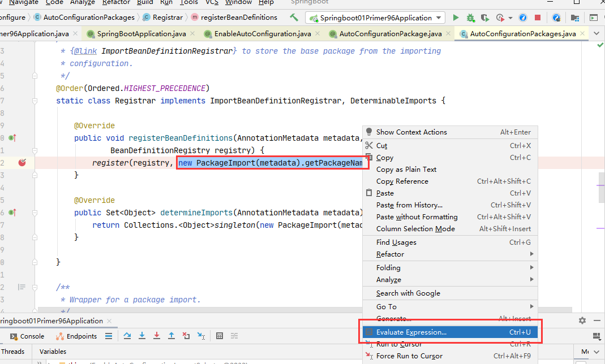The image size is (605, 364).
Task: Switch to the SpringBootApplication.java tab
Action: tap(141, 33)
